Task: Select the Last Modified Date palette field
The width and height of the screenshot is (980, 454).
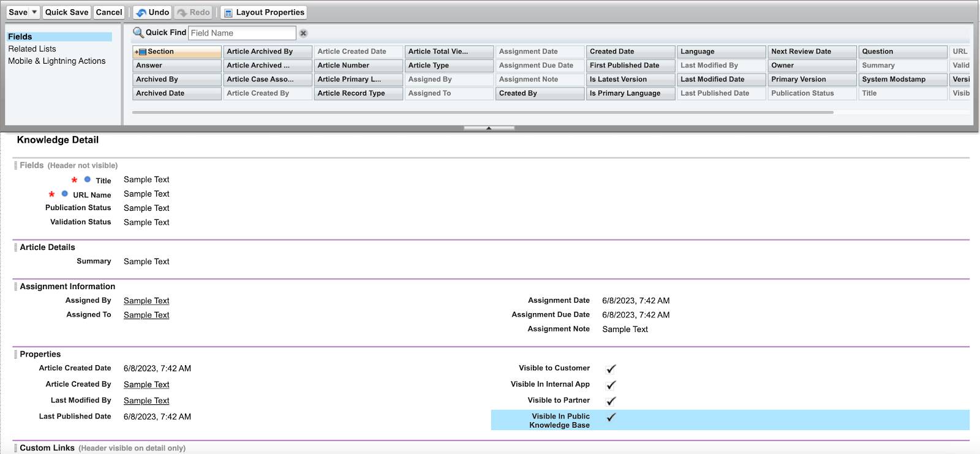Action: 722,80
